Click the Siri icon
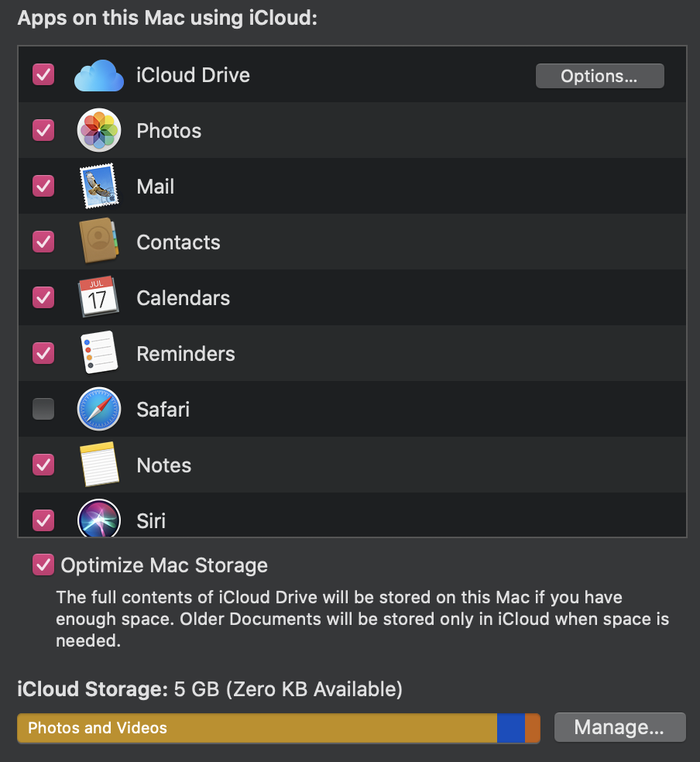Viewport: 700px width, 762px height. pos(99,519)
